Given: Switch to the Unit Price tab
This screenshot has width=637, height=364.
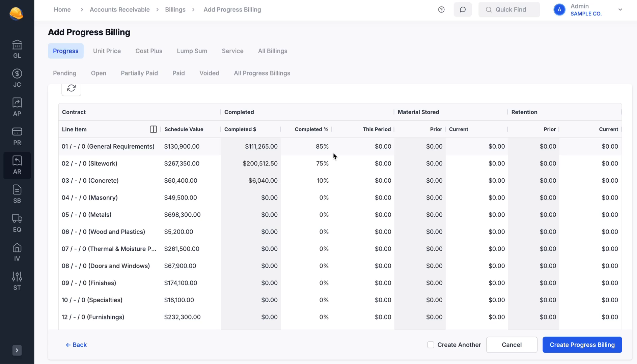Looking at the screenshot, I should click(107, 51).
